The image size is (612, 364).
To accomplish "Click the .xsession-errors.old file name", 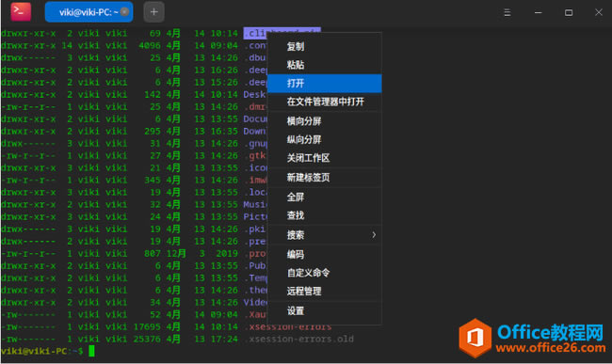I will click(299, 339).
